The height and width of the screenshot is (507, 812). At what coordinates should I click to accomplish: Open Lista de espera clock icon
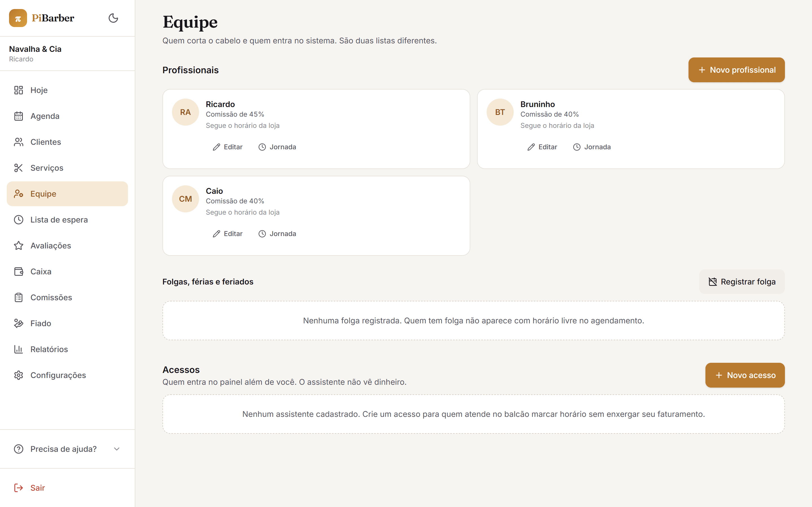[x=18, y=220]
